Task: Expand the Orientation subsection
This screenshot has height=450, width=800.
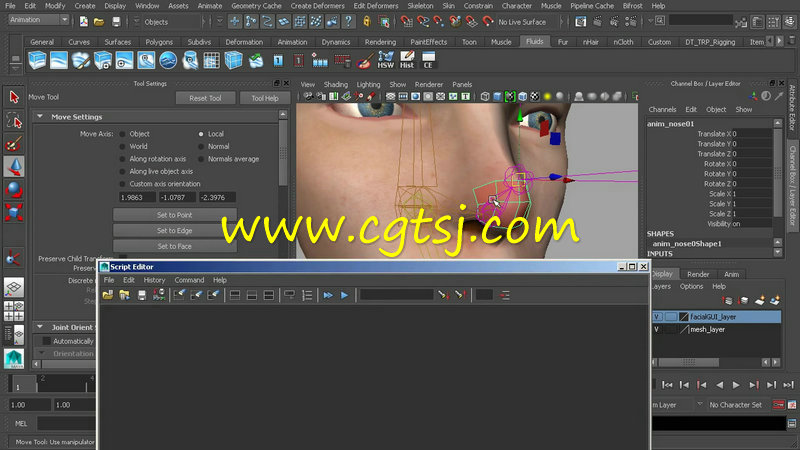Action: [x=42, y=353]
